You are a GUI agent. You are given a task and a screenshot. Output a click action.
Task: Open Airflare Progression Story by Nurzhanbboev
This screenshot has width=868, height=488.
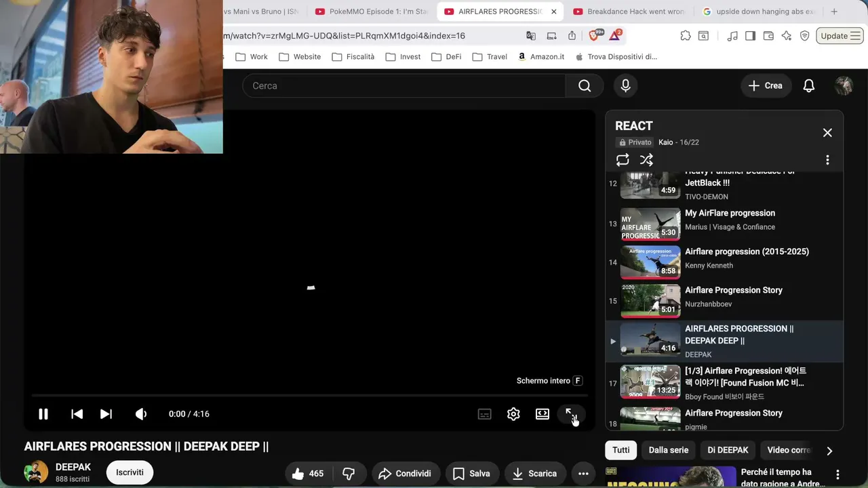tap(724, 301)
